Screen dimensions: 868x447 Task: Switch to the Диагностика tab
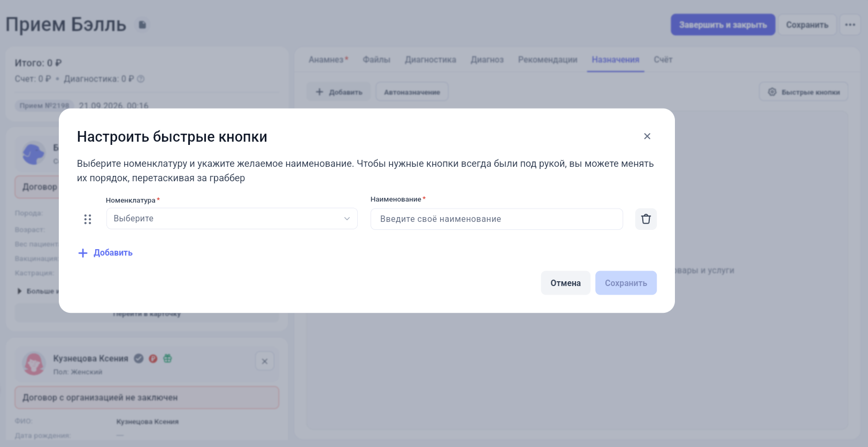point(431,59)
